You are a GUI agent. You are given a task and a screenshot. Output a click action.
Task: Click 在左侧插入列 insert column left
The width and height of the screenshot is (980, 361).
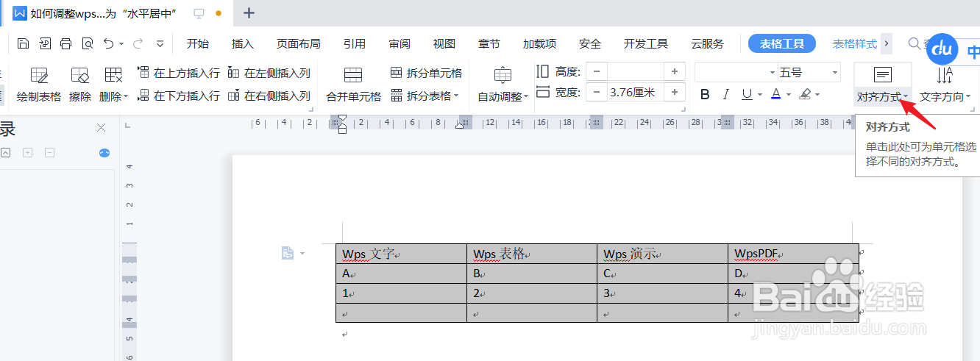[x=269, y=73]
